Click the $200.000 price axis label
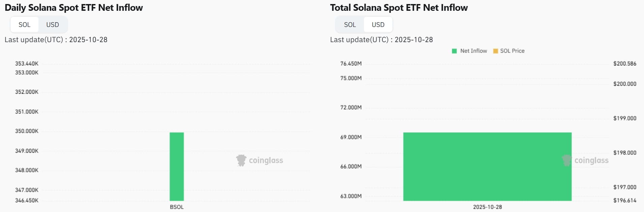 point(625,84)
